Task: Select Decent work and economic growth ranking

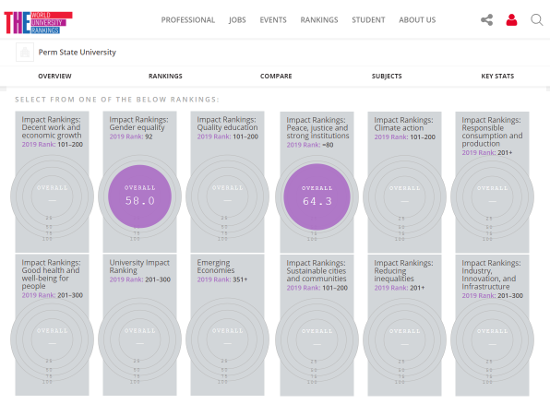Action: pos(51,128)
